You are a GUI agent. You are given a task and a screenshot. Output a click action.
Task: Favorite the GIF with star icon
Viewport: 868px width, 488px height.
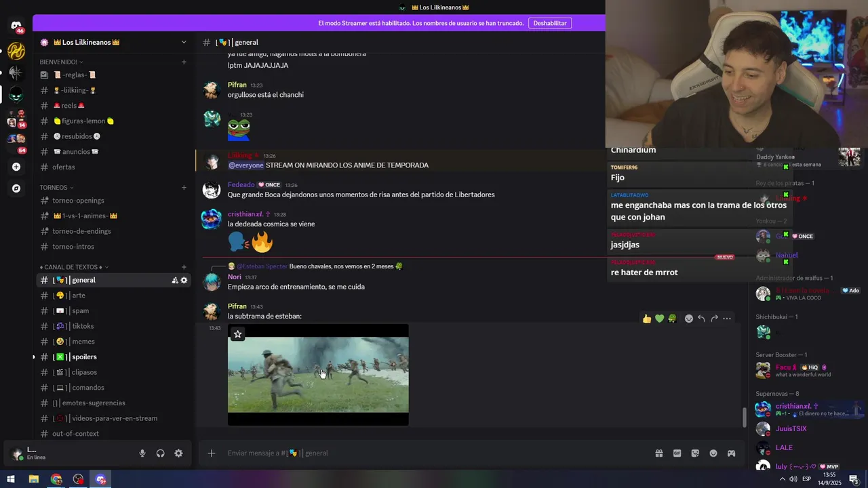238,333
